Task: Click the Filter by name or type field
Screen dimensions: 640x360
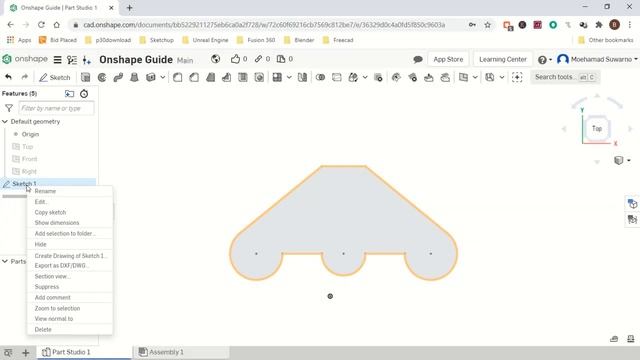Action: tap(56, 108)
